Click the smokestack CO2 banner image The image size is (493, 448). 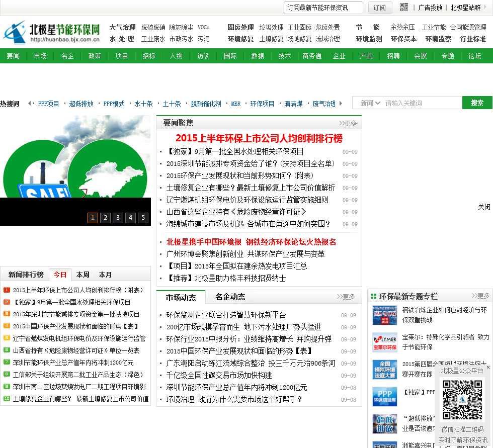[75, 156]
